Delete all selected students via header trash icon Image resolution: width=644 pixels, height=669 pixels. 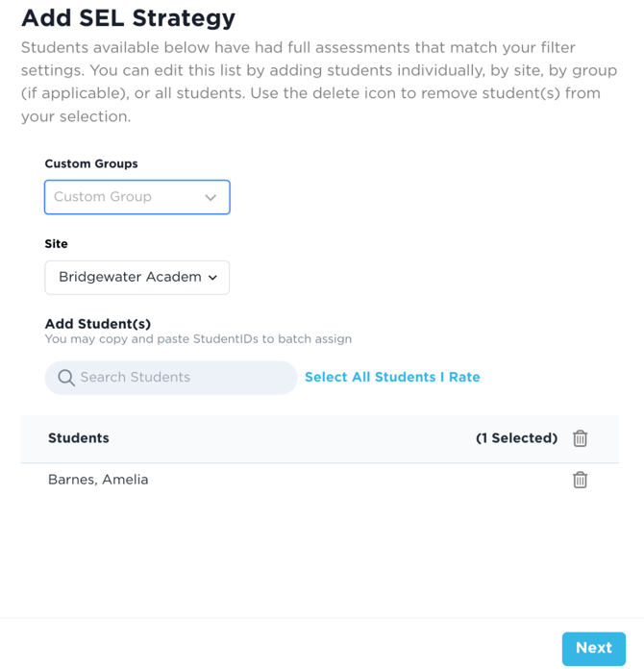(580, 438)
